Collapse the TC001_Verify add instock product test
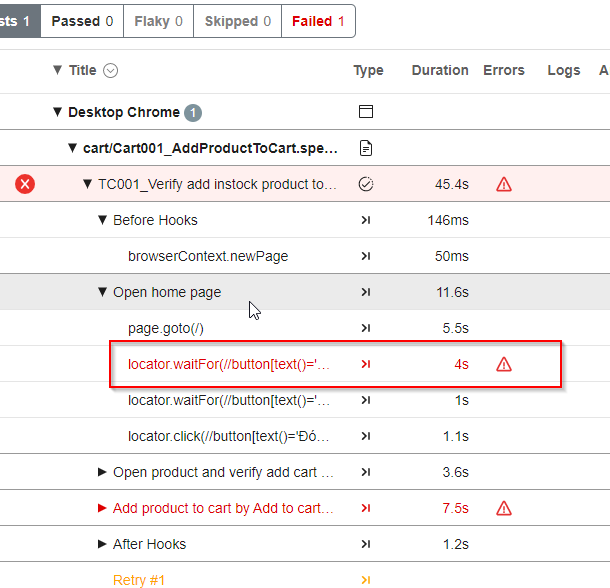 coord(88,184)
